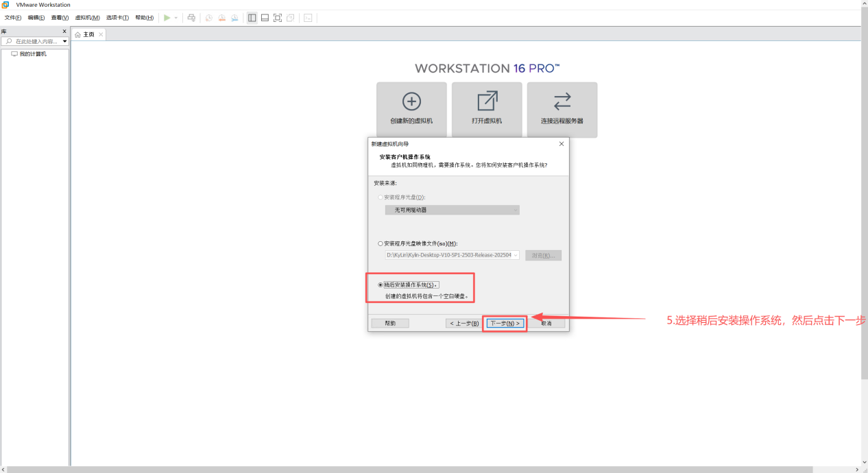Close the 新建虚拟机向导 dialog

(562, 144)
